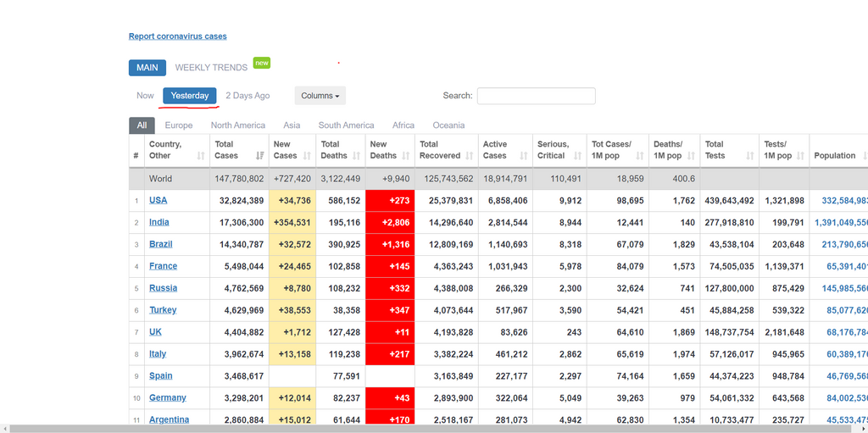868x433 pixels.
Task: Select USA total cases 32,824,389
Action: [x=242, y=201]
